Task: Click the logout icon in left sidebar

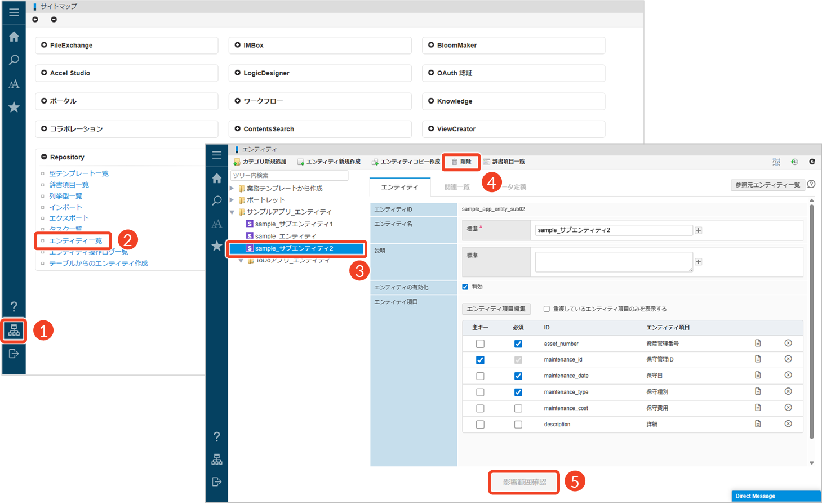Action: [x=14, y=354]
